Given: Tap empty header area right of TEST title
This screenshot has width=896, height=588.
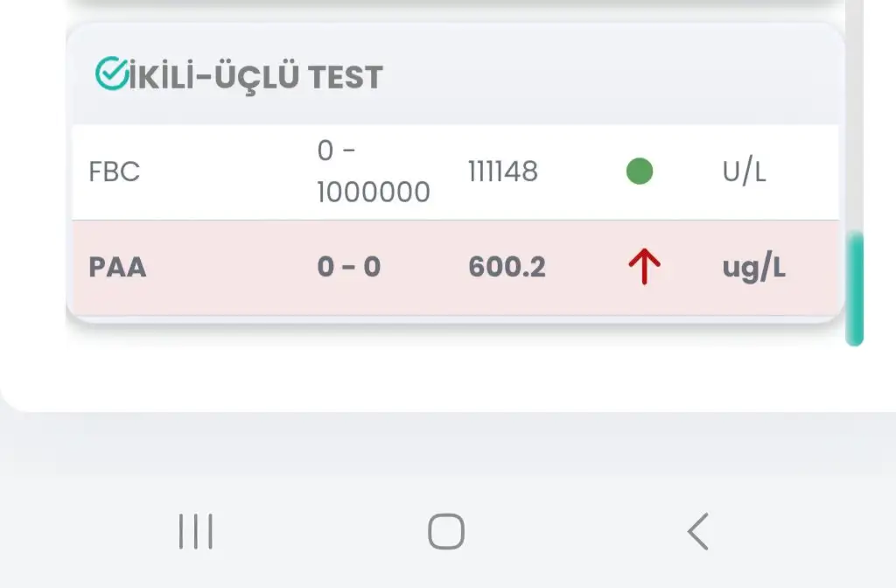Looking at the screenshot, I should [x=612, y=77].
